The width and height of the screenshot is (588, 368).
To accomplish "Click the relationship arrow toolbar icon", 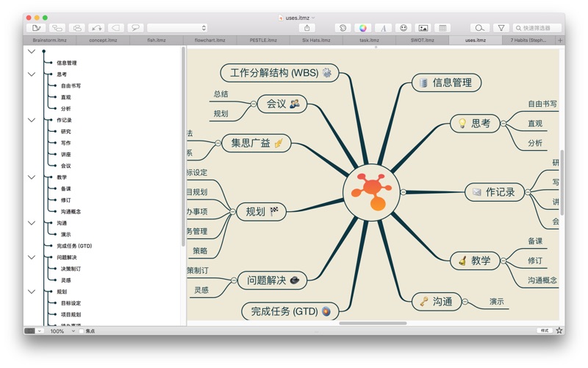I will click(97, 28).
